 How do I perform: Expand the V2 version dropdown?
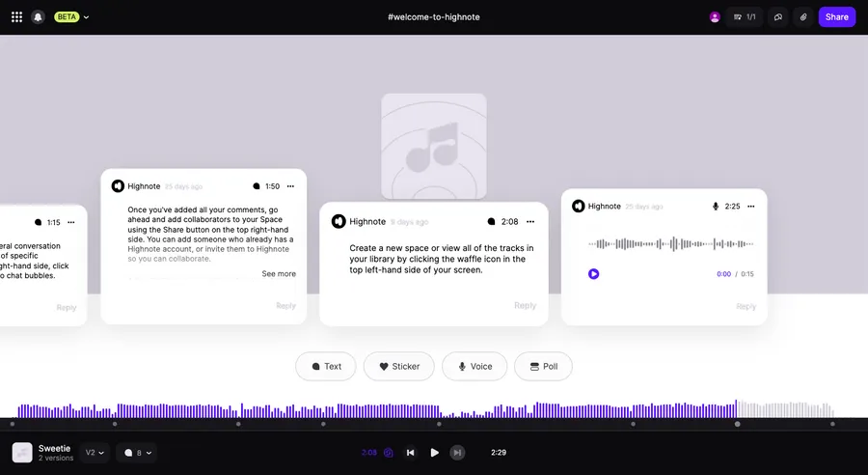(x=95, y=453)
